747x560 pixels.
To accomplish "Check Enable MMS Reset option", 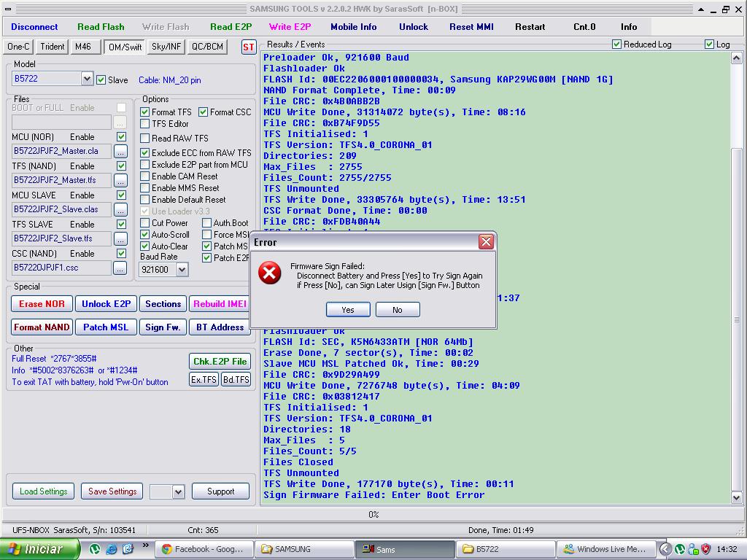I will pos(145,188).
